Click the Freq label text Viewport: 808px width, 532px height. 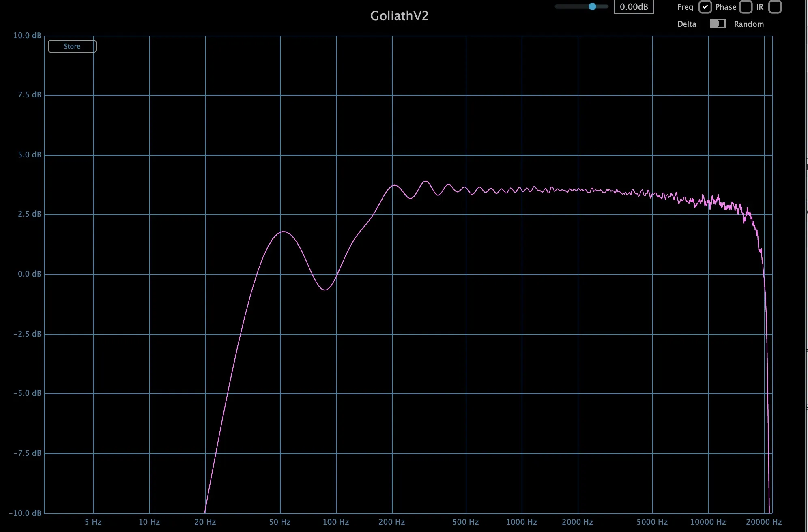click(685, 7)
